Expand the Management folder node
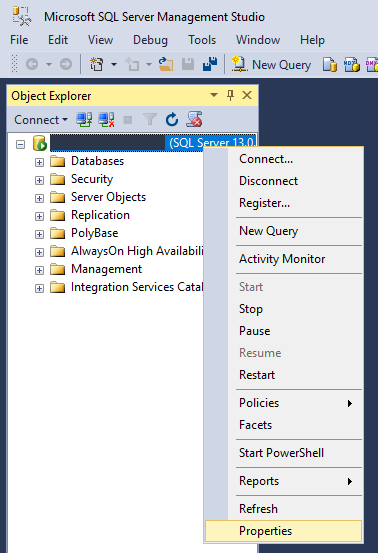This screenshot has height=553, width=378. [39, 270]
